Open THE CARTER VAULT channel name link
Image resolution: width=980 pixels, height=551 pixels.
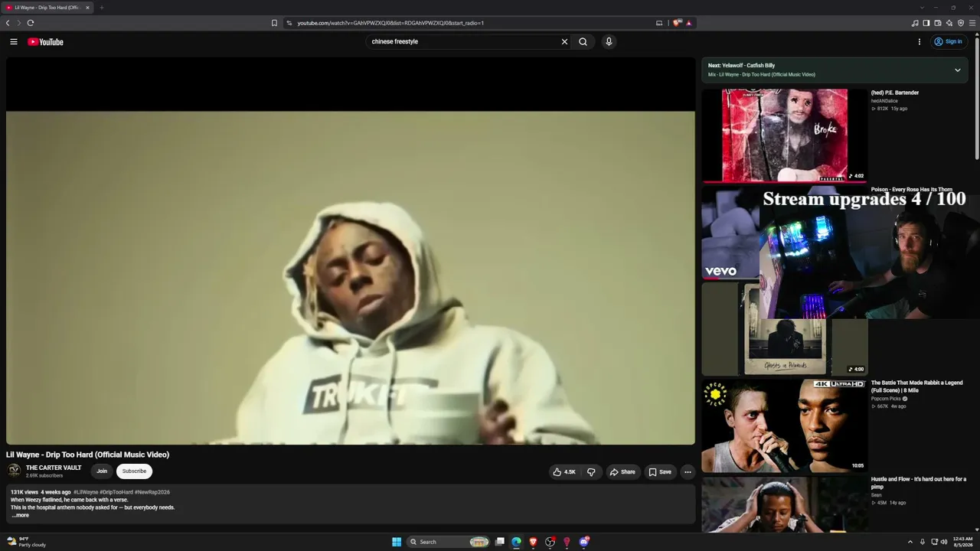click(54, 468)
